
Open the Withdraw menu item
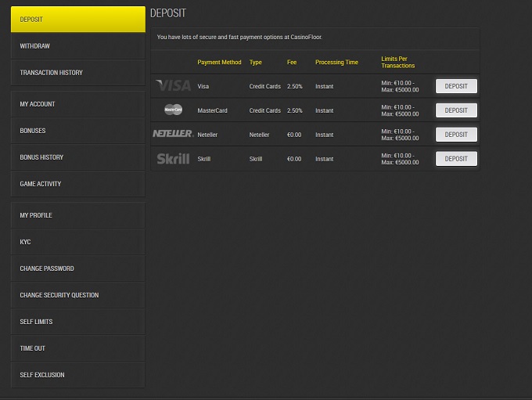tap(77, 46)
